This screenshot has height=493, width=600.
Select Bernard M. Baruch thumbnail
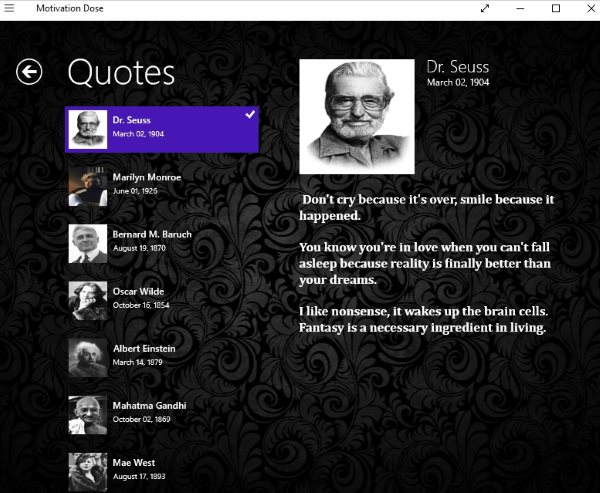click(88, 243)
